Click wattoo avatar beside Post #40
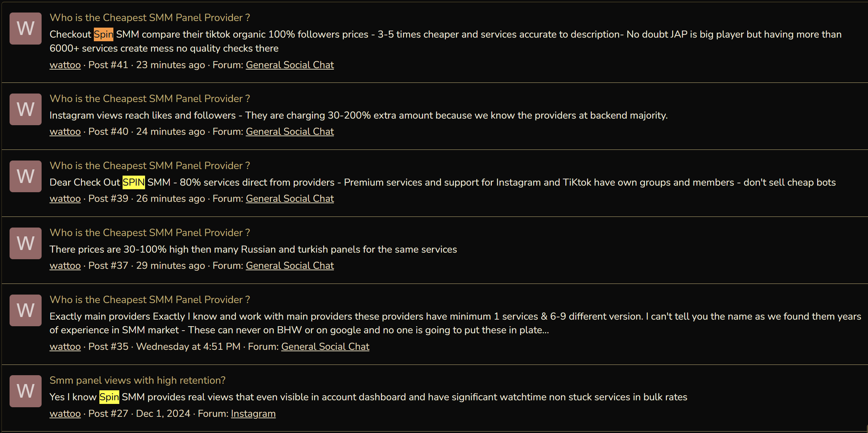This screenshot has width=868, height=433. [x=25, y=109]
